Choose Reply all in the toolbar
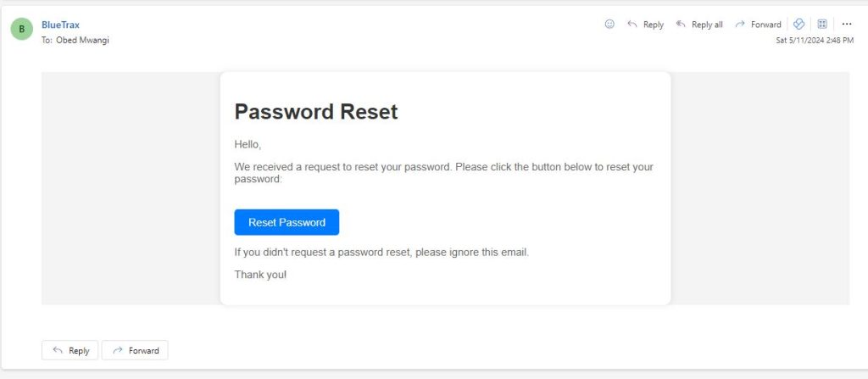 click(699, 25)
